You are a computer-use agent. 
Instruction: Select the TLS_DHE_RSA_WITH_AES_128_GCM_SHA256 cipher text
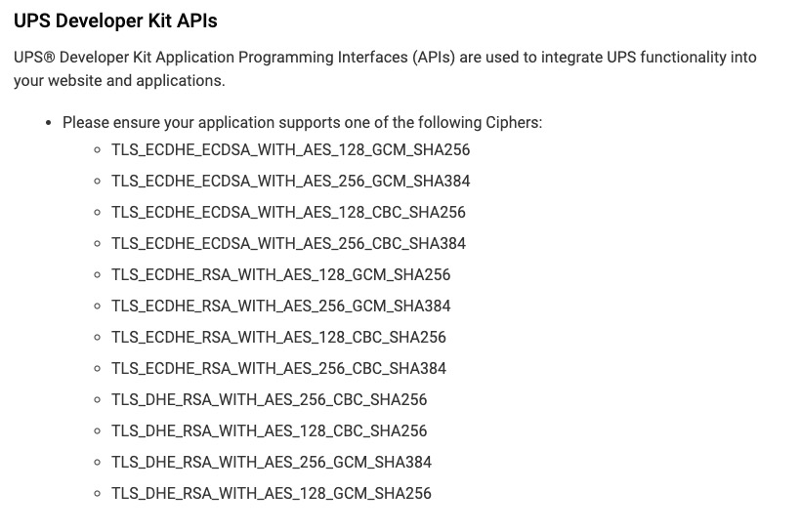click(x=272, y=494)
